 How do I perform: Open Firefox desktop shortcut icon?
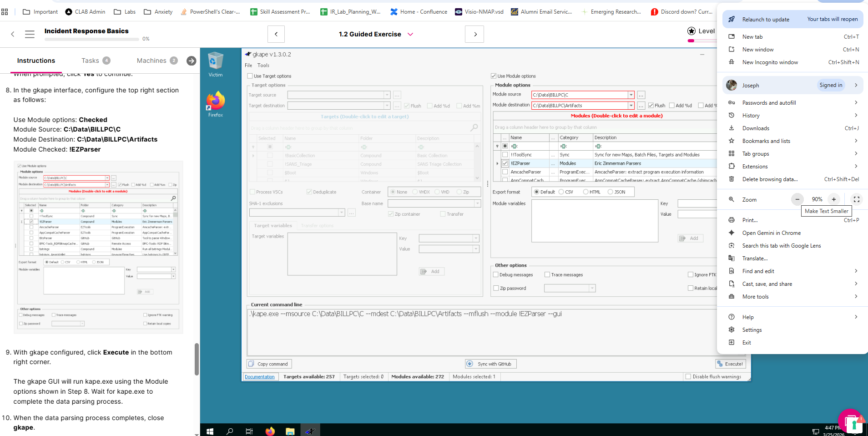216,103
